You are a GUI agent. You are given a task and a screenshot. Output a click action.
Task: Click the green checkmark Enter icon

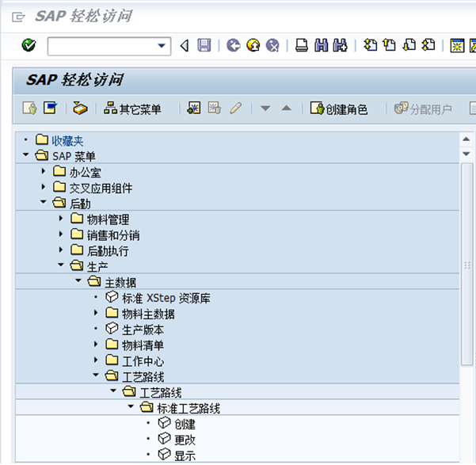tap(29, 46)
